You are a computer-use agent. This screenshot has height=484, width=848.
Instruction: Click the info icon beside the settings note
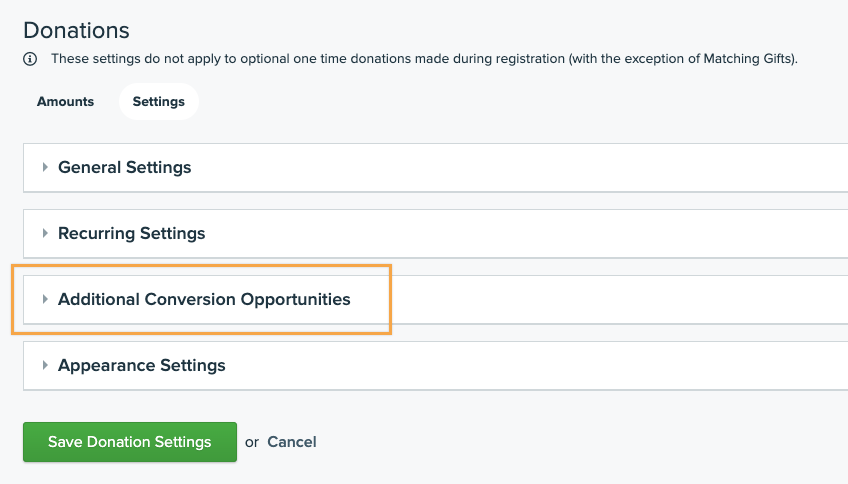[x=30, y=59]
